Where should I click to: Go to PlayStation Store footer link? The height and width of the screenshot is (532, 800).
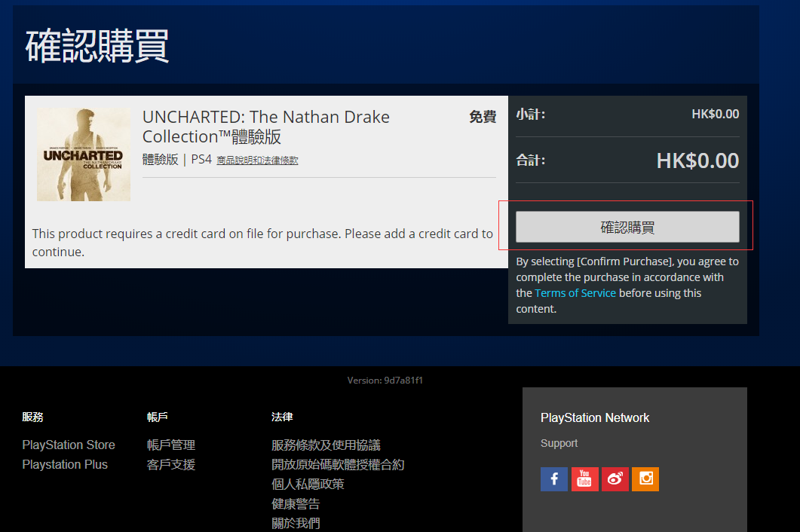69,445
